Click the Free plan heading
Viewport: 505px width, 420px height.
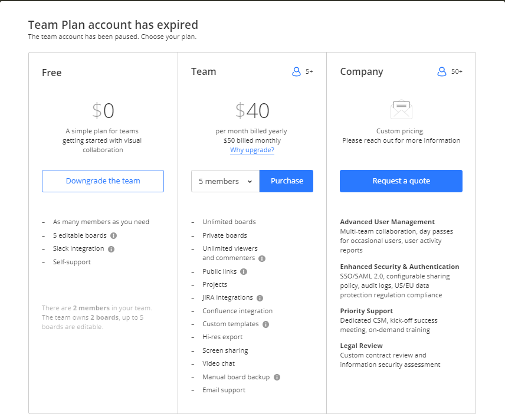pos(52,73)
